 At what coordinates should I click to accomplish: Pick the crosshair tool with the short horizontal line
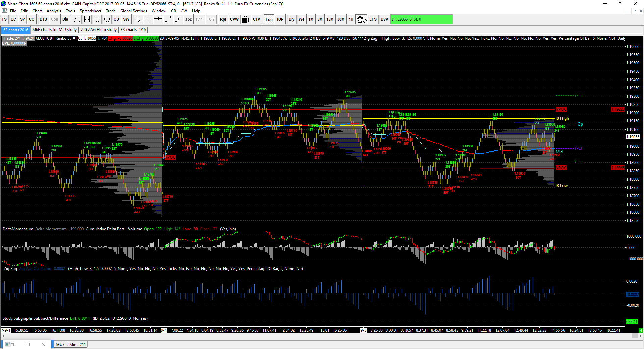click(x=158, y=19)
